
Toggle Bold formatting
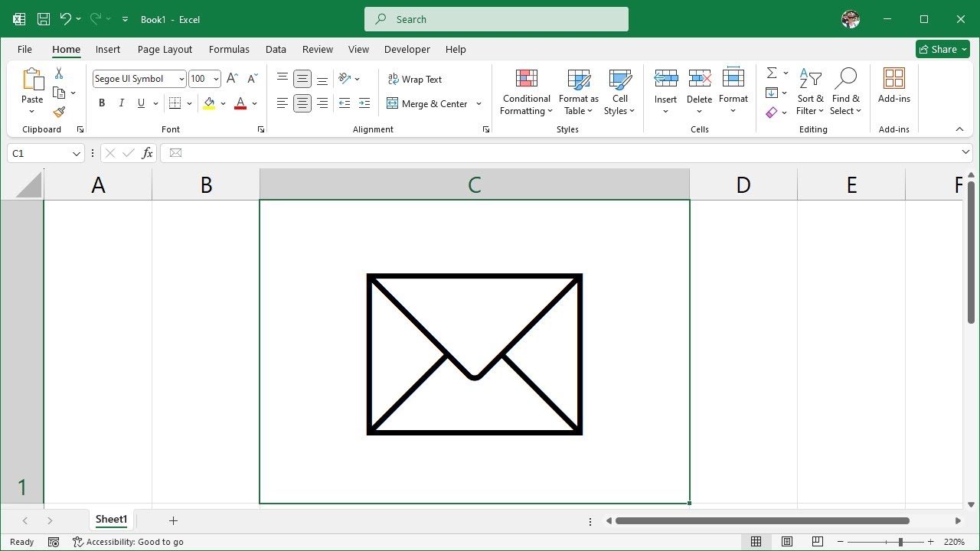102,103
